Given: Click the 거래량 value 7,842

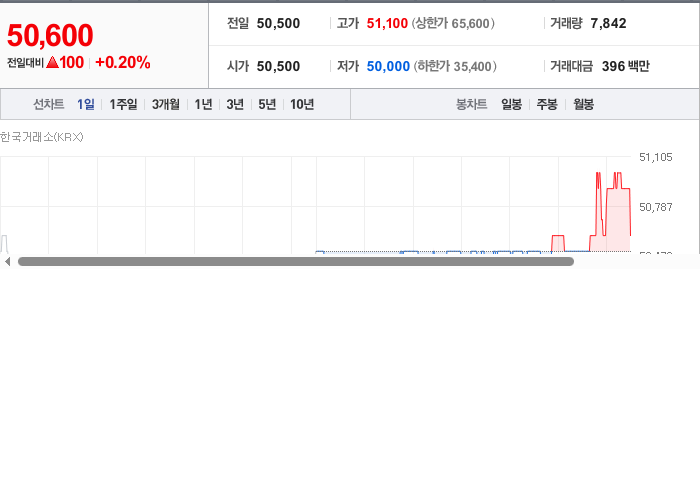Looking at the screenshot, I should coord(608,23).
